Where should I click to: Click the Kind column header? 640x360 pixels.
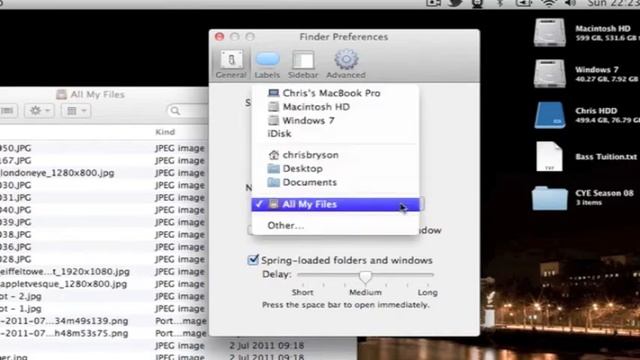pyautogui.click(x=165, y=132)
